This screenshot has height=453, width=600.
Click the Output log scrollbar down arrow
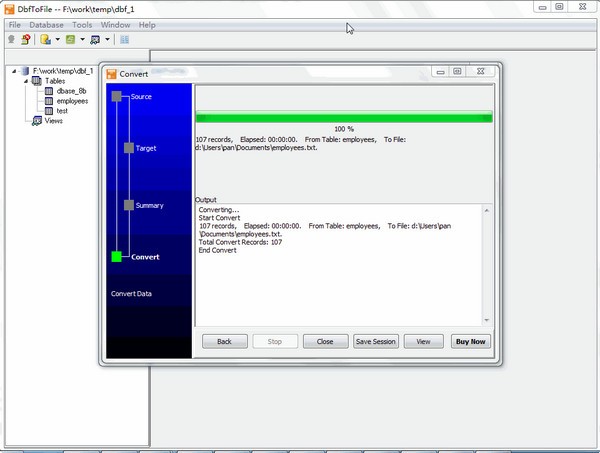[486, 320]
